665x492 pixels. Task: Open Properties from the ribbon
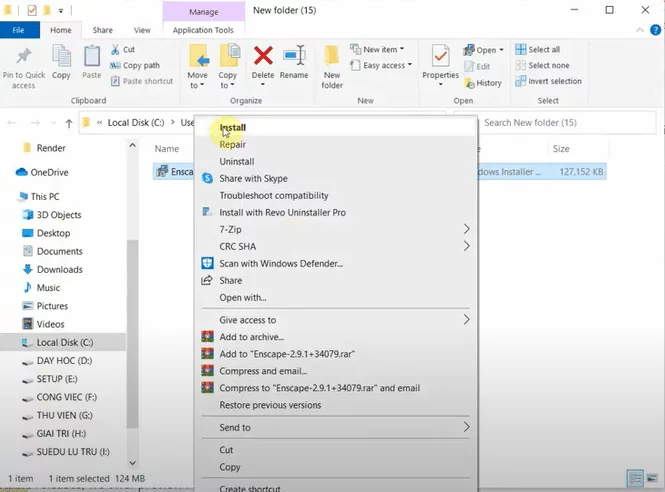coord(440,59)
